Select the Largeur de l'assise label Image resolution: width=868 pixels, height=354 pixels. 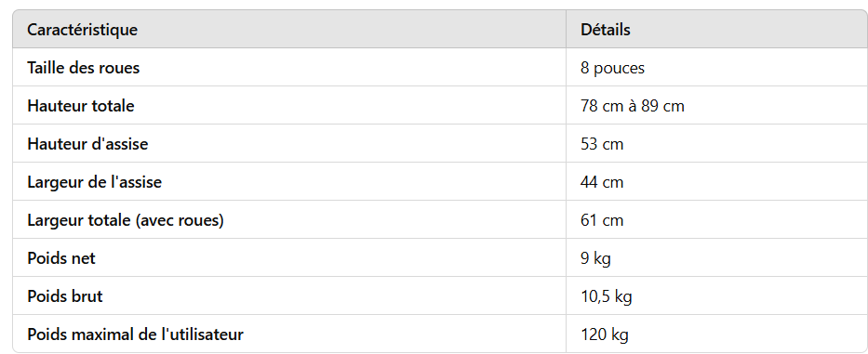tap(94, 182)
